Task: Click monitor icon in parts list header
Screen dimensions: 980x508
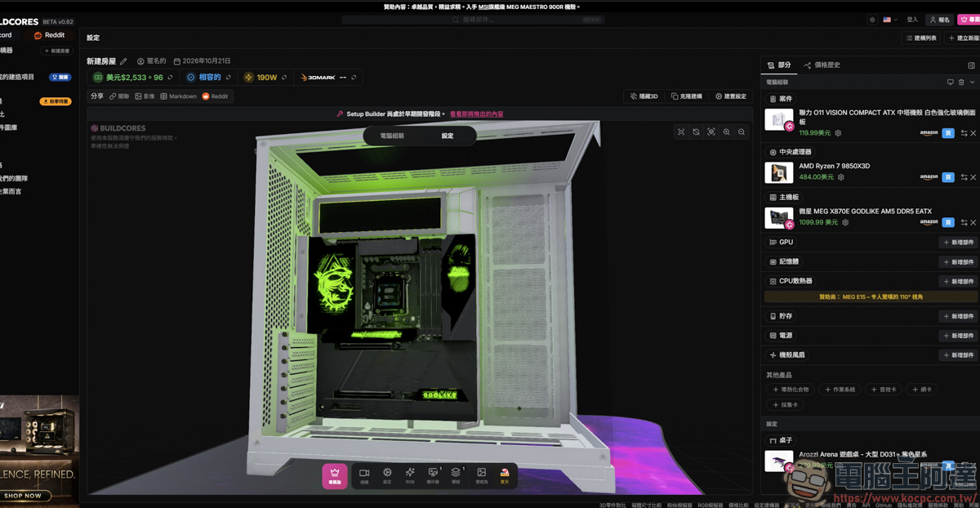Action: pyautogui.click(x=951, y=82)
